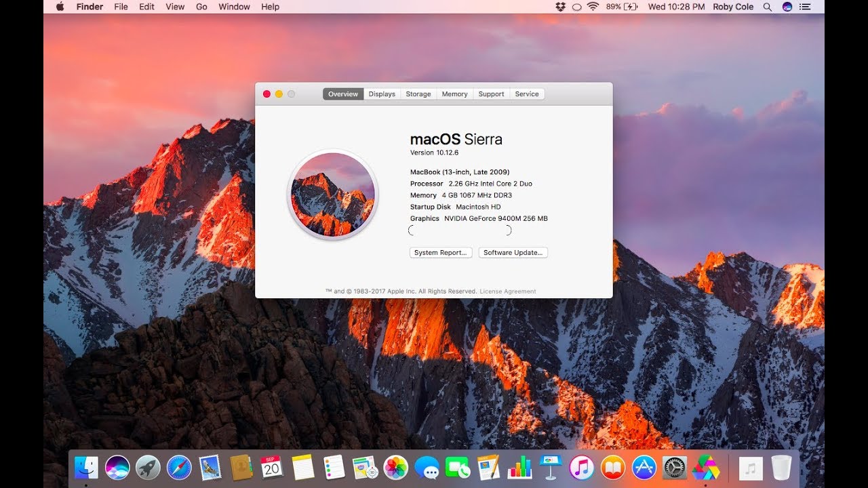Open Notes yellow pad icon in Dock
The width and height of the screenshot is (868, 488).
[303, 467]
